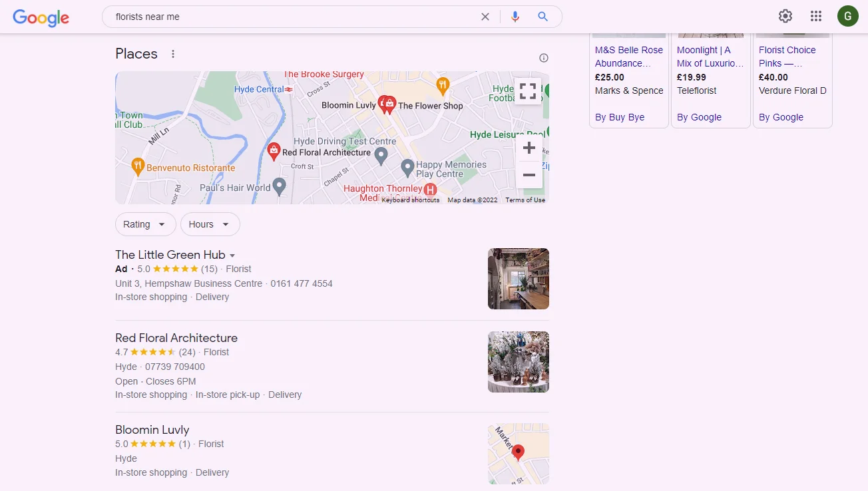This screenshot has height=491, width=868.
Task: Open Red Floral Architecture listing
Action: [176, 338]
